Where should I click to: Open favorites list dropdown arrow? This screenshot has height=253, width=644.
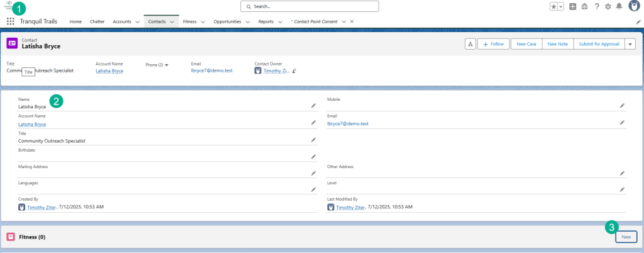click(x=561, y=6)
